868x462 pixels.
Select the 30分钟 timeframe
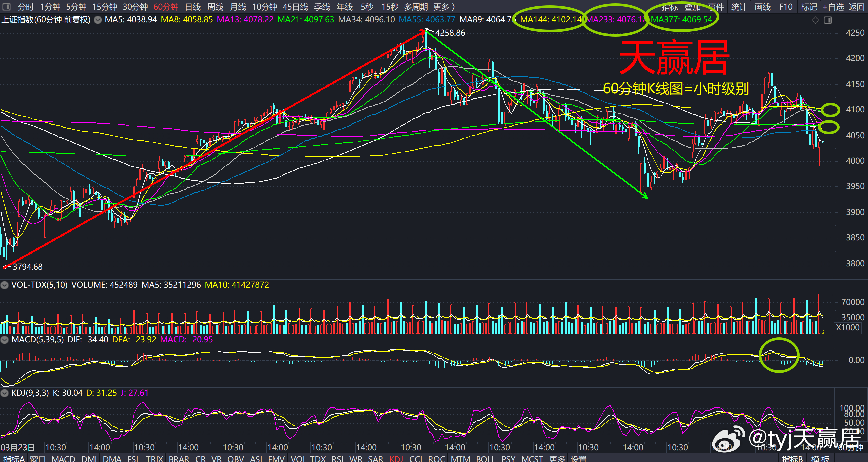click(135, 7)
